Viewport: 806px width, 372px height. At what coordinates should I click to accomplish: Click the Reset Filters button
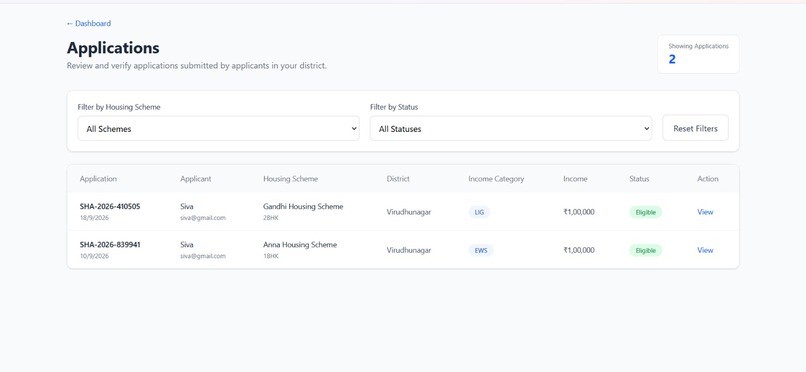pos(695,128)
